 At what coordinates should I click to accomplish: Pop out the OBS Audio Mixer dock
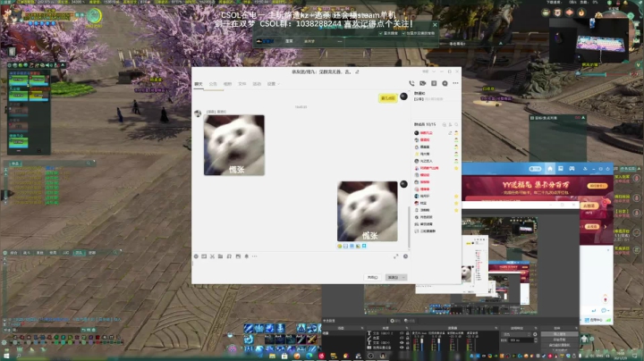click(496, 328)
